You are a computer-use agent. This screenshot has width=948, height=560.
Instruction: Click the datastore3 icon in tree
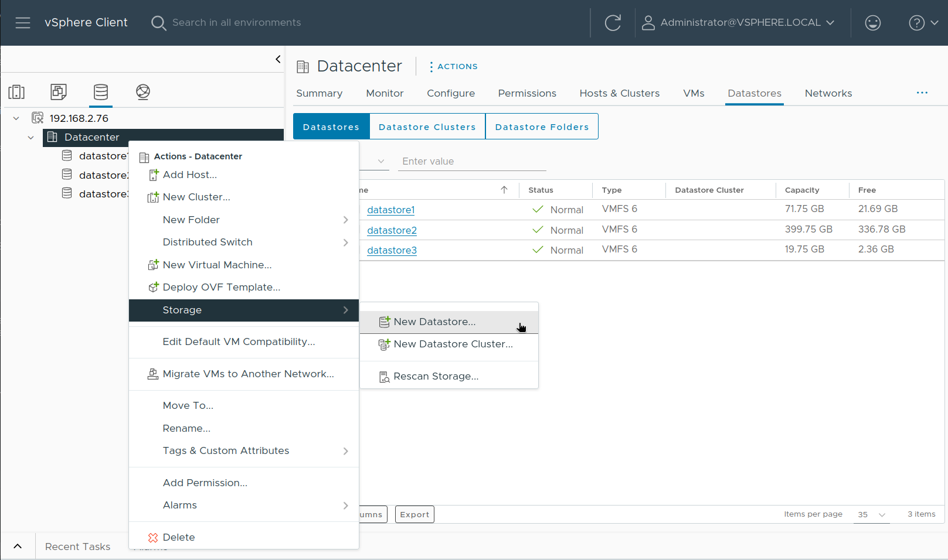(67, 193)
